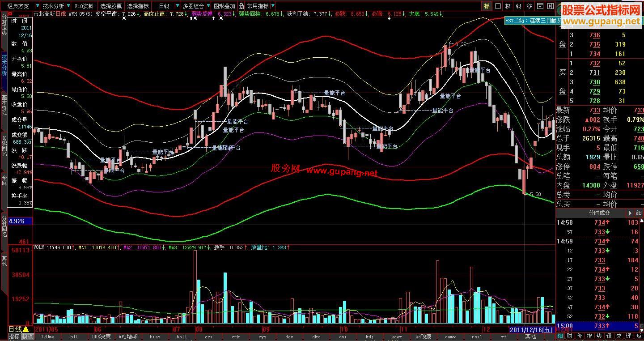Click the panel collapse icon in top toolbar
Screen dimensions: 644x341
click(x=540, y=6)
